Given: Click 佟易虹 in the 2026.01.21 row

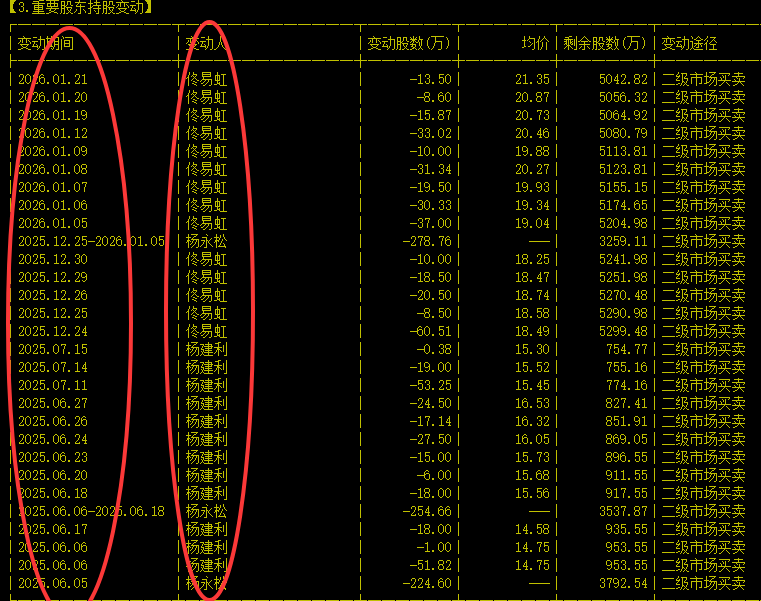Looking at the screenshot, I should click(x=206, y=79).
